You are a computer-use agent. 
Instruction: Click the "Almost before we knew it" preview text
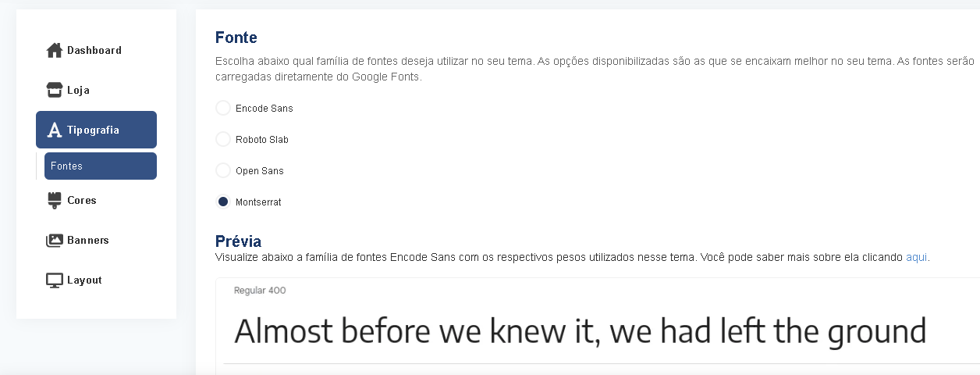click(x=580, y=332)
